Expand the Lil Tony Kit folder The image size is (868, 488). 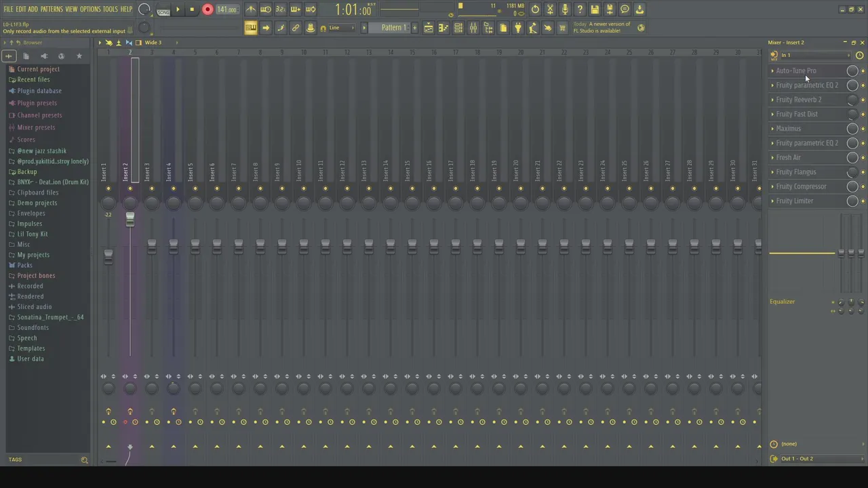(33, 234)
